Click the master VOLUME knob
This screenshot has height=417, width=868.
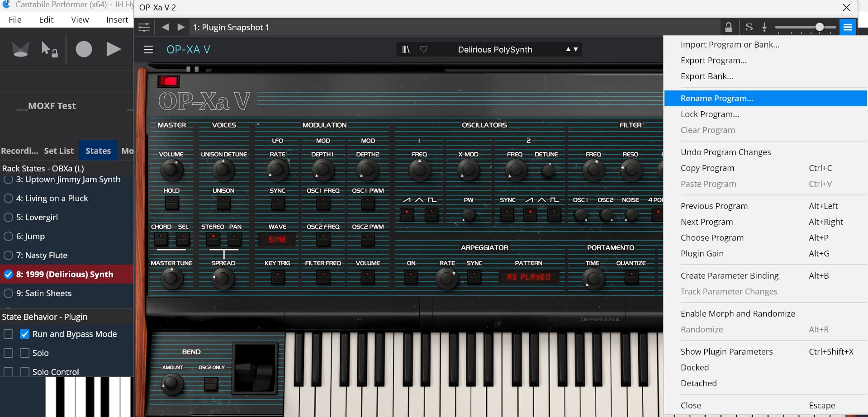click(x=171, y=170)
